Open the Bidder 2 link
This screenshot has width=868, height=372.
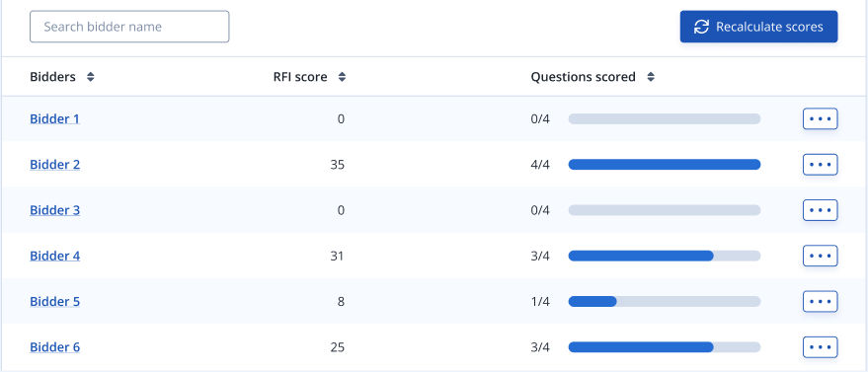pos(54,165)
